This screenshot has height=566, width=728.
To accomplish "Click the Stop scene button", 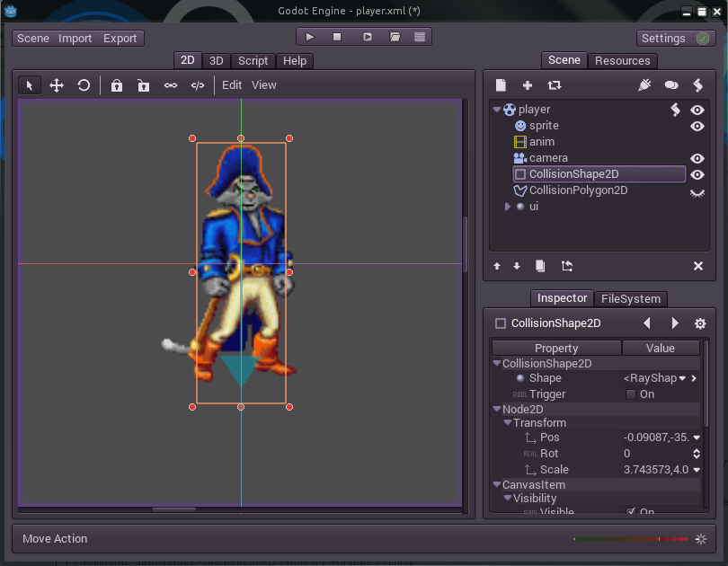I will [337, 37].
